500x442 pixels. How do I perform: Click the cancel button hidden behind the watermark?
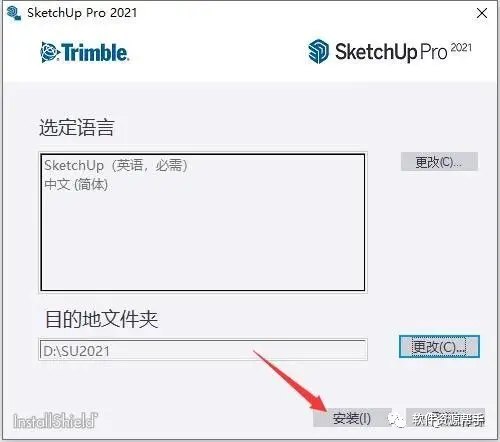click(x=445, y=418)
